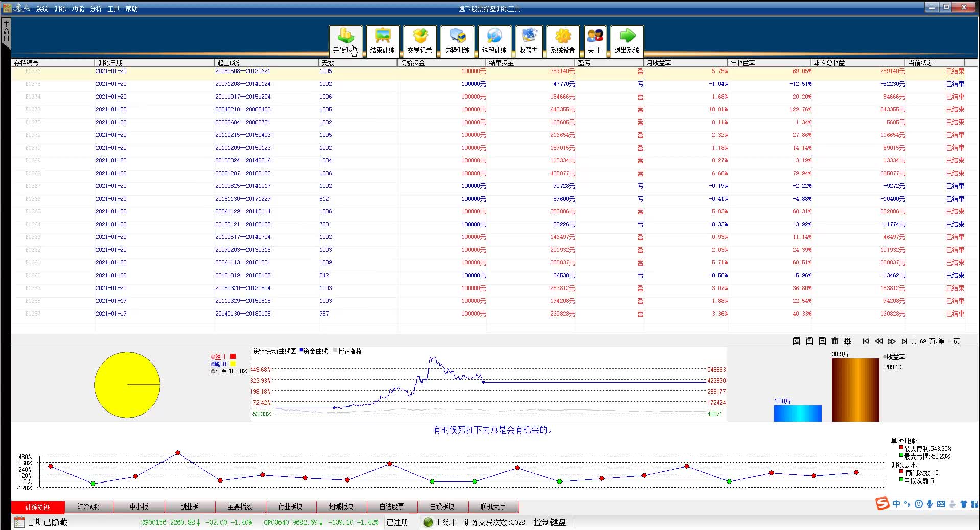Viewport: 980px width, 530px height.
Task: Sort by the 存档编号 column header
Action: (53, 63)
